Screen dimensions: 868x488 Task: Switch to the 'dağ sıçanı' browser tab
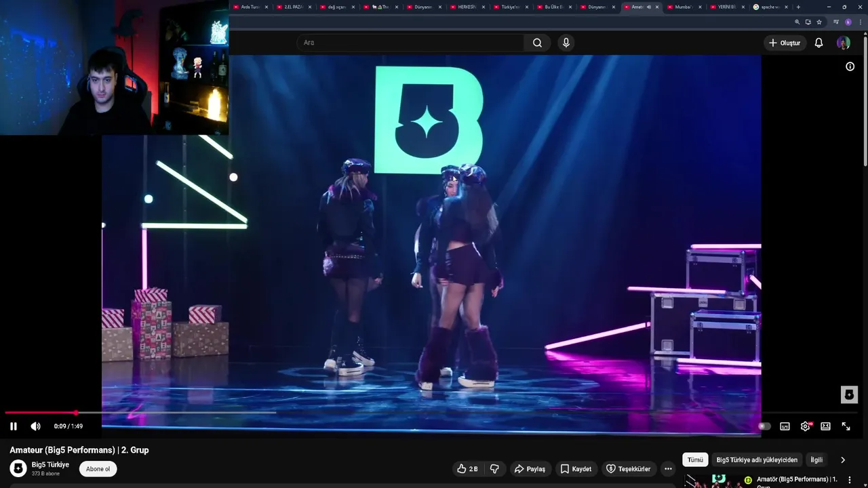[x=336, y=7]
